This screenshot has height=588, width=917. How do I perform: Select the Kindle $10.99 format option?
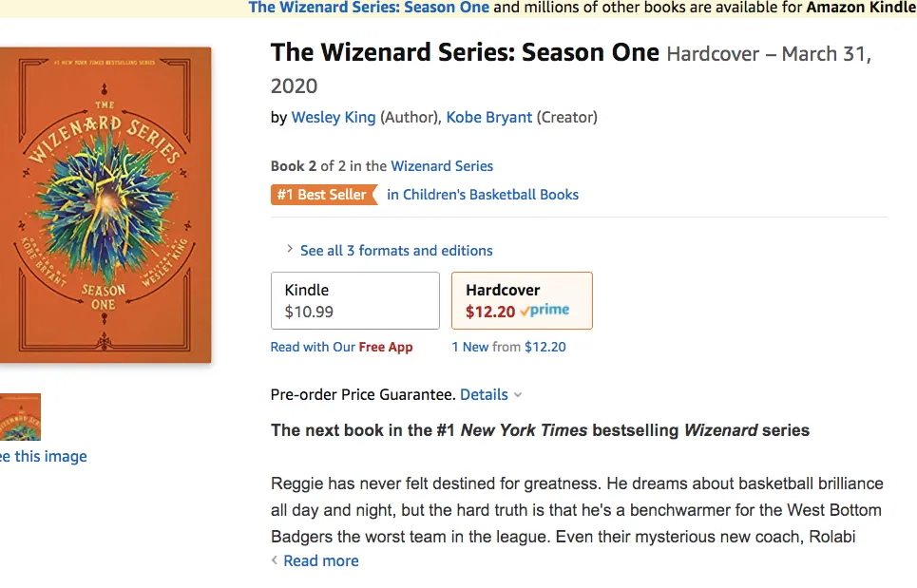[355, 300]
